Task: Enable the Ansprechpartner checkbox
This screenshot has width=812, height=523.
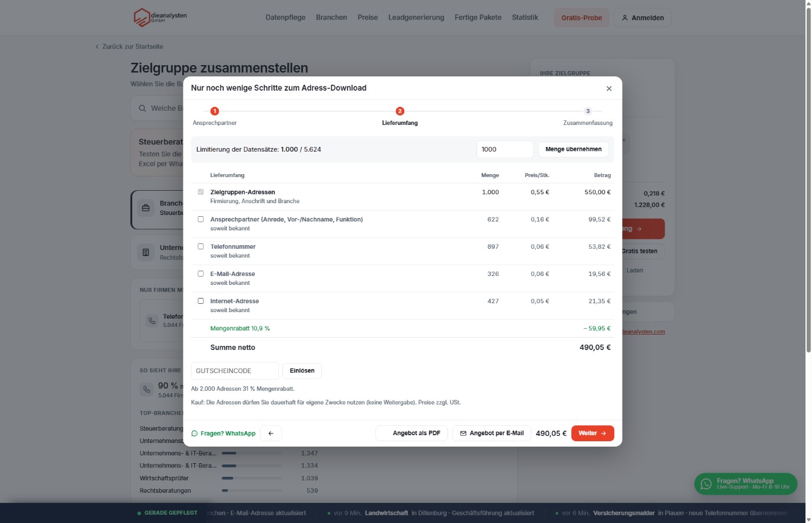Action: pyautogui.click(x=201, y=219)
